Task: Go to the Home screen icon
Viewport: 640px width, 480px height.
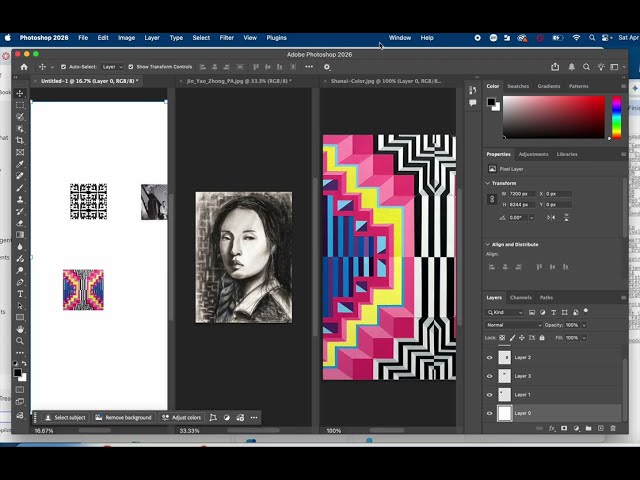Action: pyautogui.click(x=24, y=67)
